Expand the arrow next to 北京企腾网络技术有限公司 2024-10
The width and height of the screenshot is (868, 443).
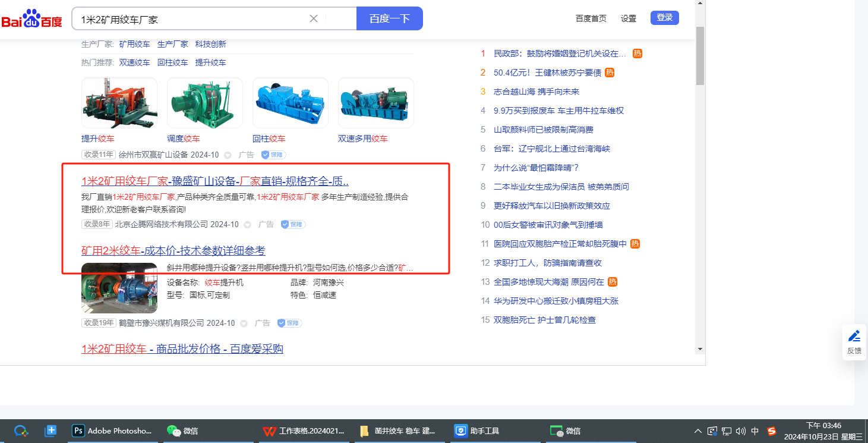click(x=247, y=225)
